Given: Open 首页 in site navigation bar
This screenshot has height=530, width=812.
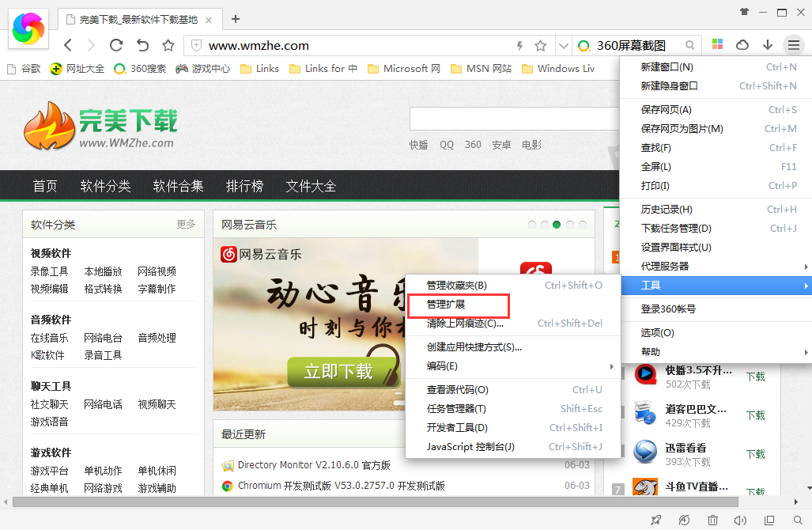Looking at the screenshot, I should click(x=45, y=186).
